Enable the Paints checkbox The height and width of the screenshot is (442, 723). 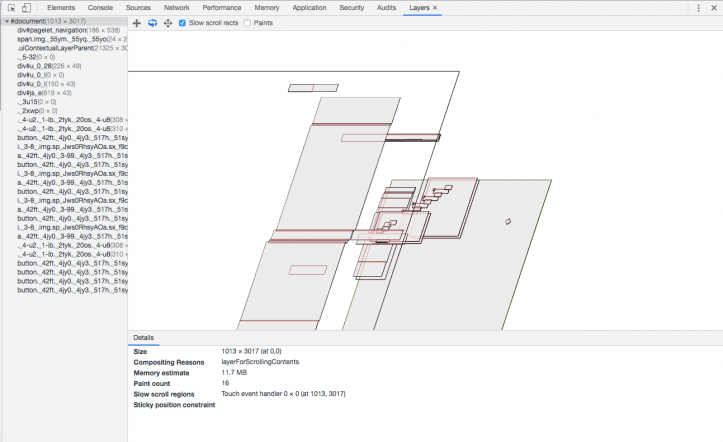coord(247,23)
